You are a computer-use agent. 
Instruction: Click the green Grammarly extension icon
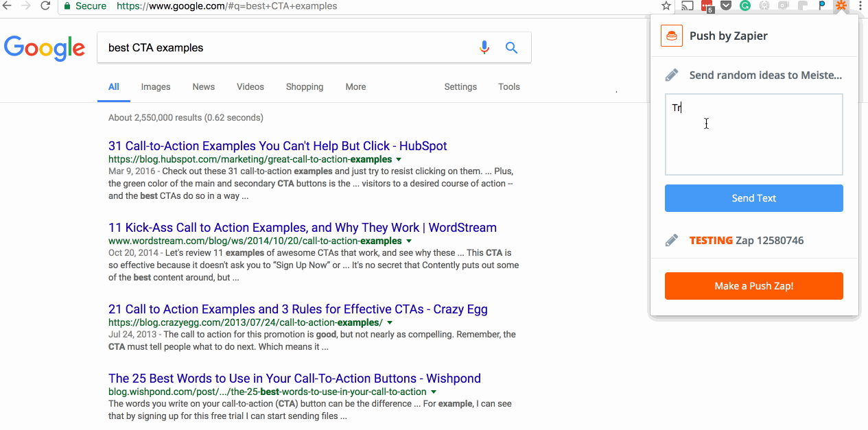(x=745, y=6)
